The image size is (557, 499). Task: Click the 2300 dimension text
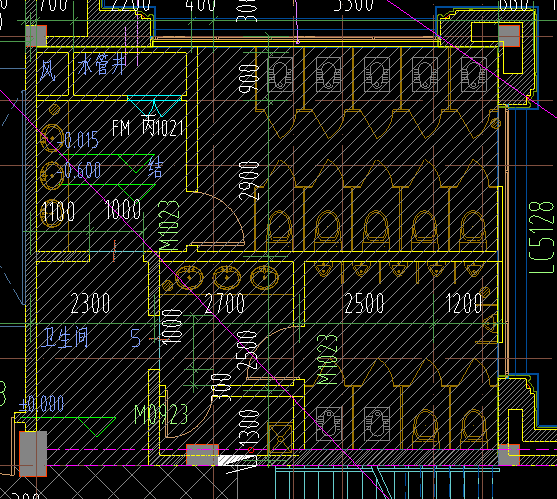pos(90,303)
